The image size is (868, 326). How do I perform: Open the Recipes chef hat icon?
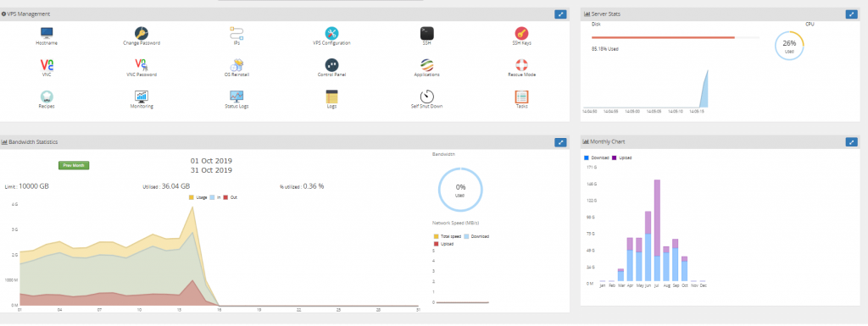[47, 97]
